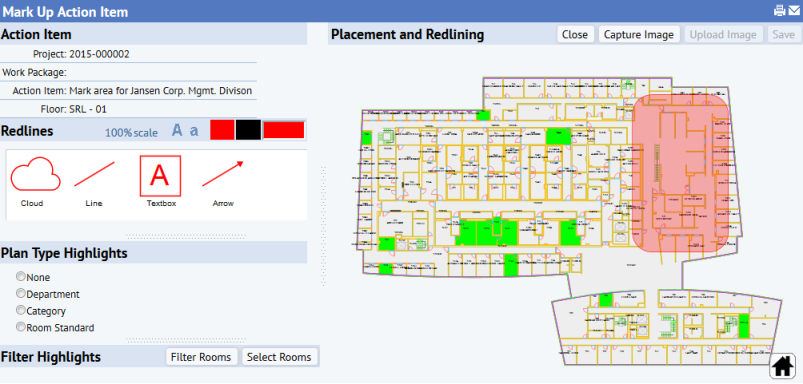Select the Department highlight option
This screenshot has width=803, height=384.
click(x=20, y=293)
